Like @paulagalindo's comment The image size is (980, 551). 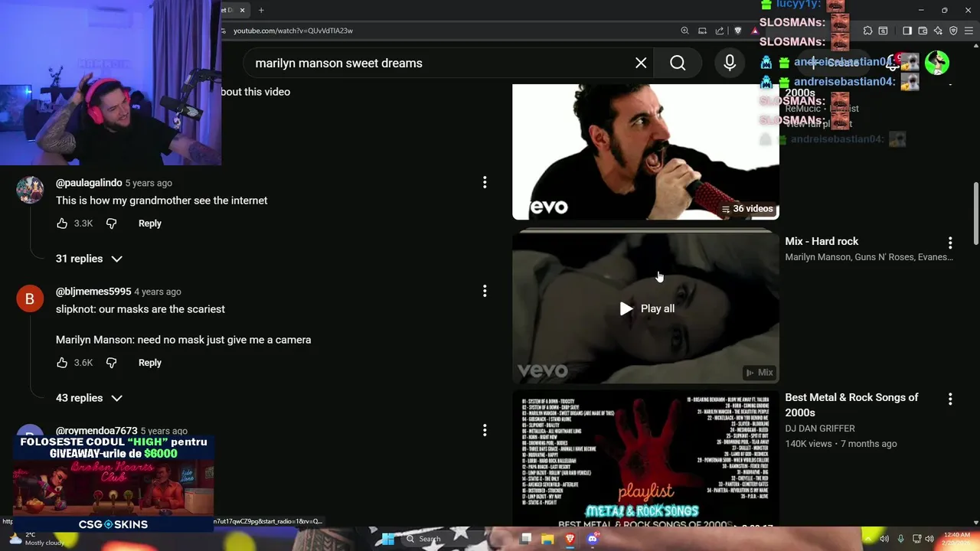tap(62, 223)
